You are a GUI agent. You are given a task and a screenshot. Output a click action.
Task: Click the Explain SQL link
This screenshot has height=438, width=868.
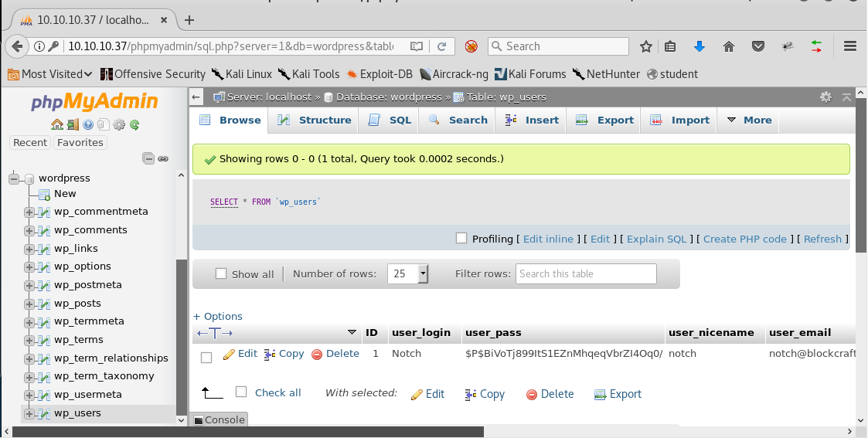coord(658,239)
